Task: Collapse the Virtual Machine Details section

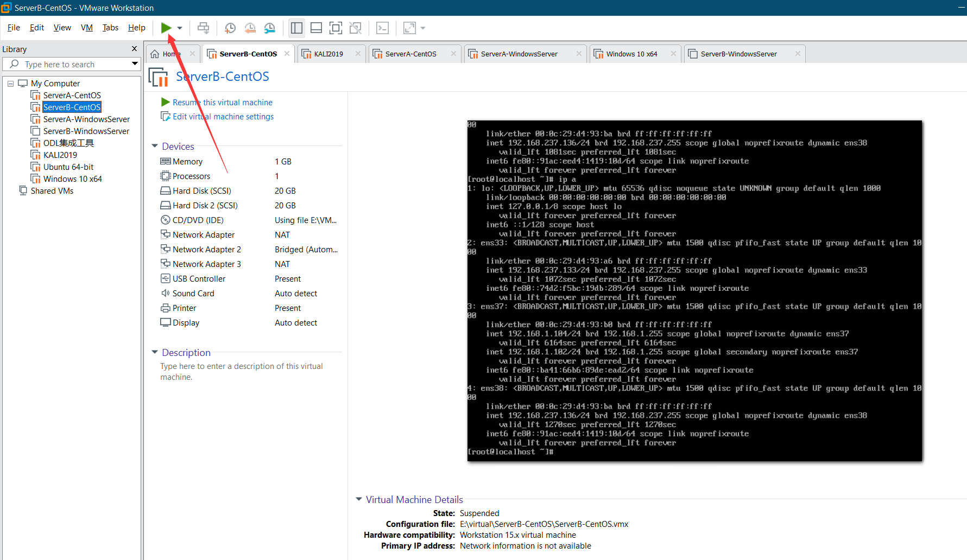Action: point(359,499)
